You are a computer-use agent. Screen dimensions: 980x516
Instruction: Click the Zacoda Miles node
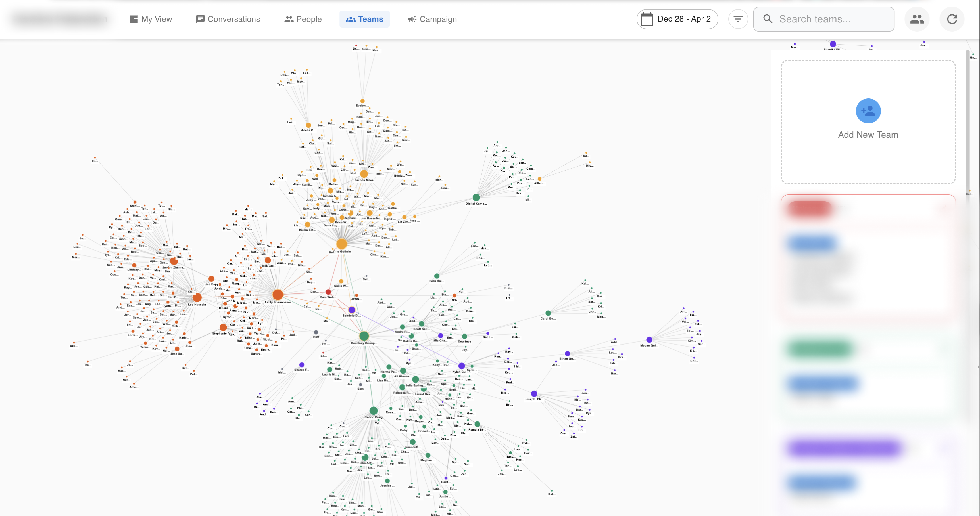tap(364, 174)
